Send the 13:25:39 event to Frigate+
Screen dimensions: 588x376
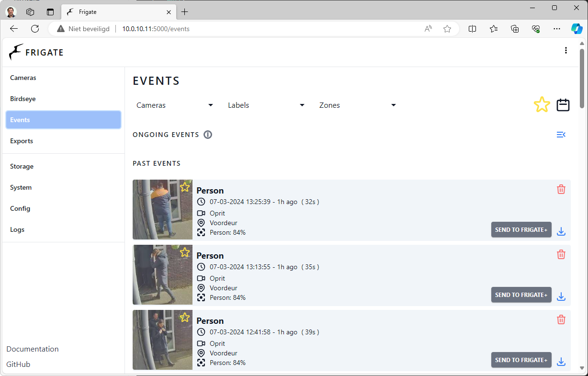[521, 230]
